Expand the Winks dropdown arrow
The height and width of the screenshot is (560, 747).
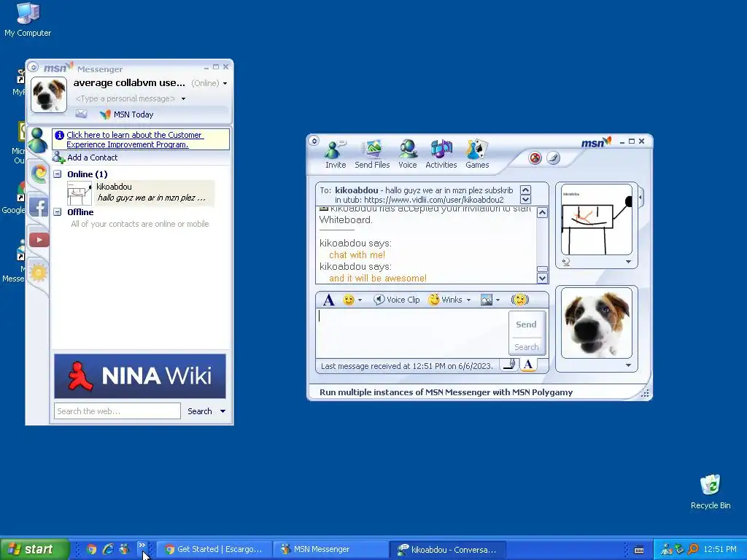(469, 300)
